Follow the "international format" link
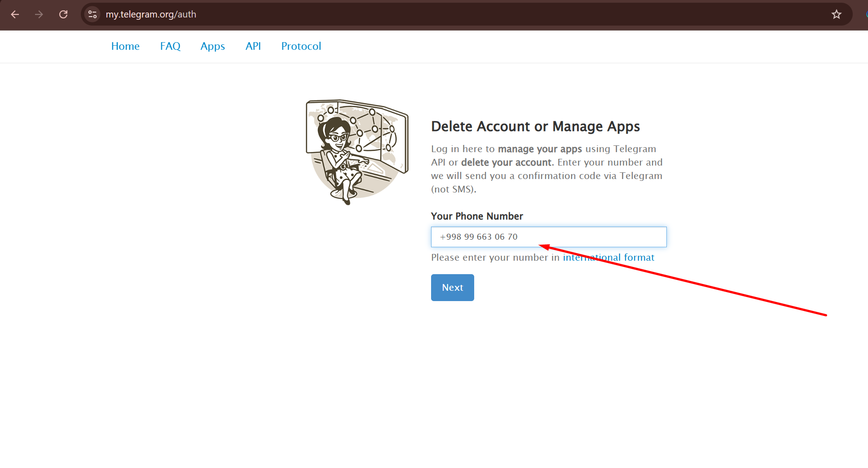The width and height of the screenshot is (868, 468). click(608, 258)
